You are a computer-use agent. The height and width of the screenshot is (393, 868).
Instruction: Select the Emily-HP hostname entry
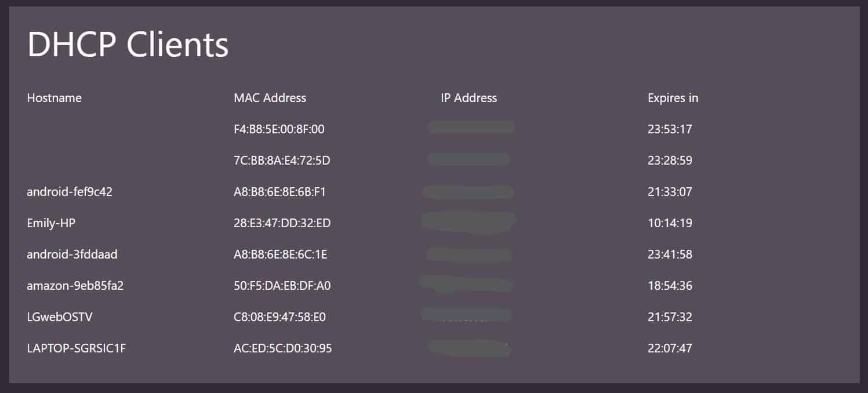[x=51, y=223]
